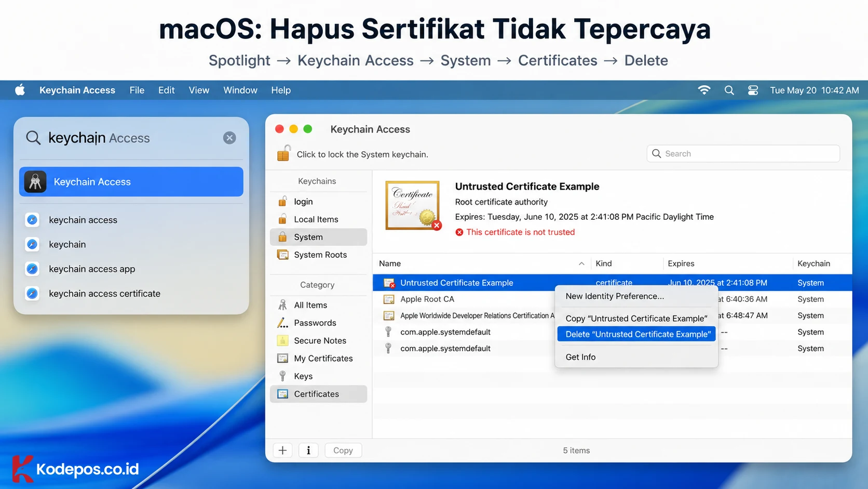Sort the list by the Name column
Viewport: 868px width, 489px height.
pyautogui.click(x=481, y=263)
